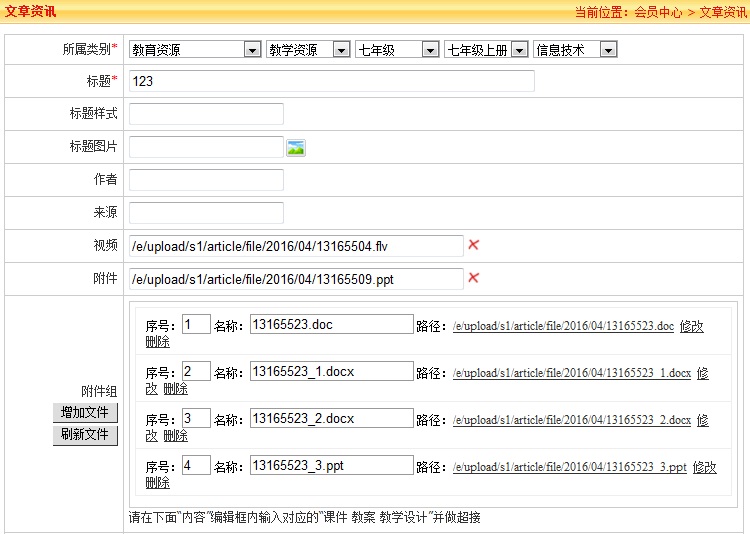Clear the .ppt attachment with red X

[x=473, y=278]
